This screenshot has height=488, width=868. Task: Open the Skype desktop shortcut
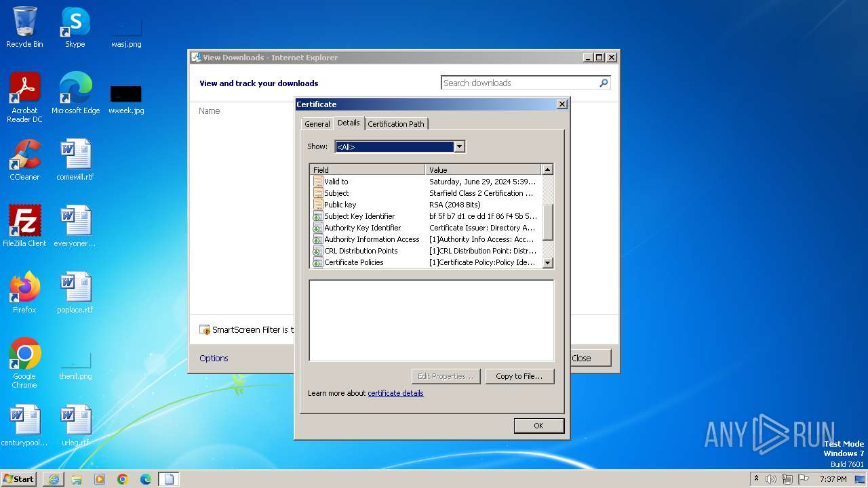[75, 27]
